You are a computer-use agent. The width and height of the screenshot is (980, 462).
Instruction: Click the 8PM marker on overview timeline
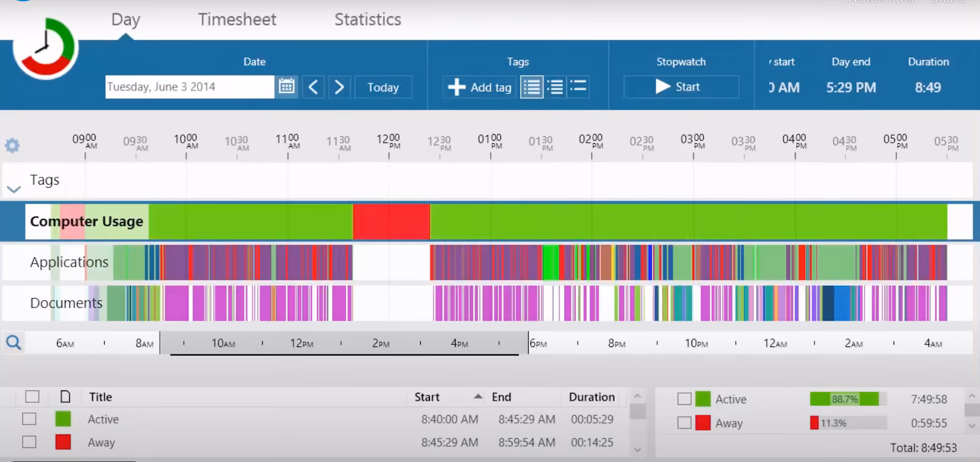pyautogui.click(x=617, y=343)
